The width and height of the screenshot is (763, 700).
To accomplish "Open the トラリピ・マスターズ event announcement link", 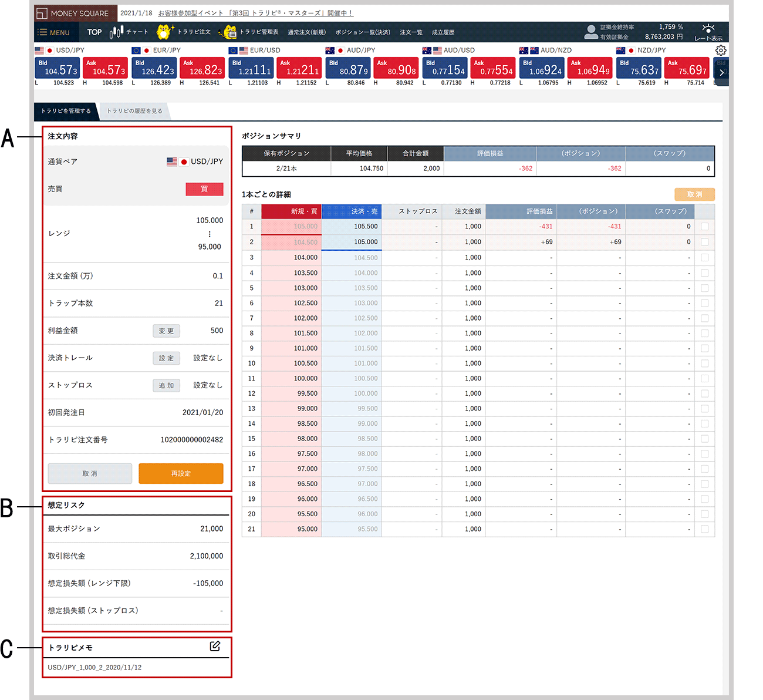I will (255, 13).
